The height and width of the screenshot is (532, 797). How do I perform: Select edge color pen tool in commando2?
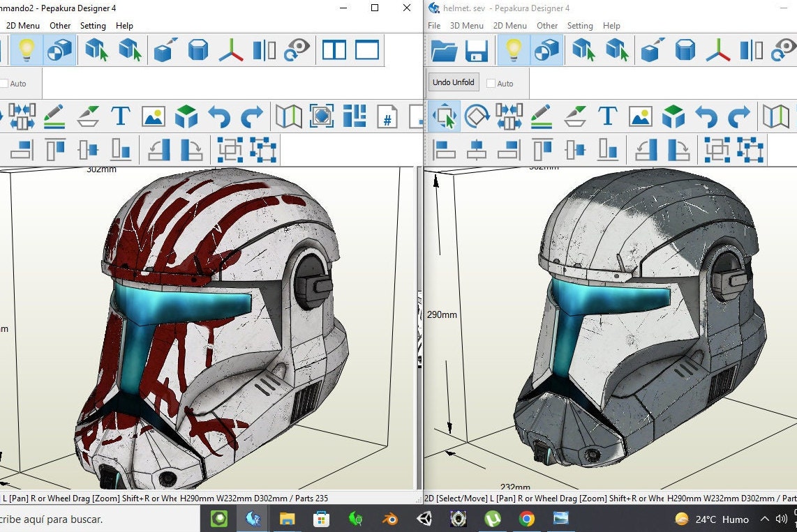tap(54, 116)
